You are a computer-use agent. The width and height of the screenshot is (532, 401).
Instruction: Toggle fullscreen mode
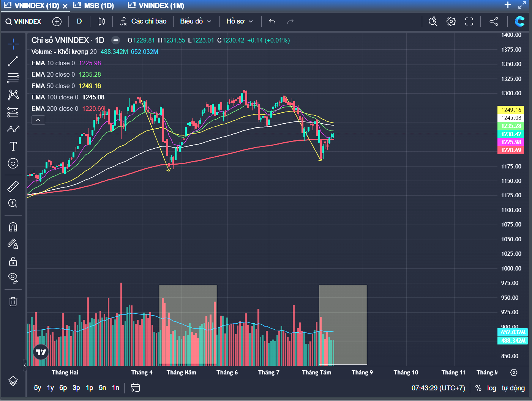[469, 22]
